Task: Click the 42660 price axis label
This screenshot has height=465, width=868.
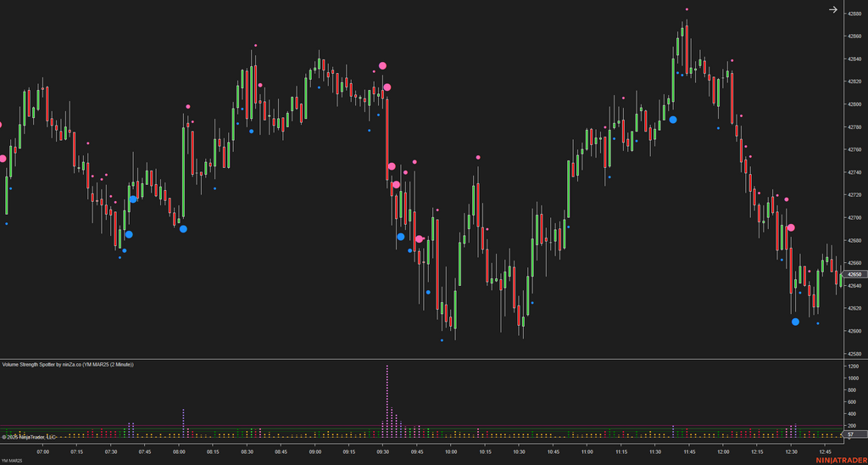Action: 854,263
